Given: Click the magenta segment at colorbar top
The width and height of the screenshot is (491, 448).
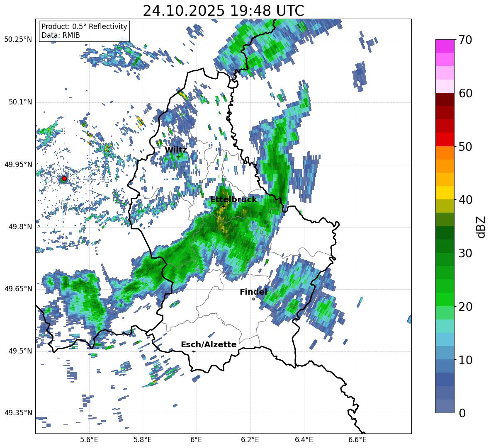Looking at the screenshot, I should tap(445, 46).
